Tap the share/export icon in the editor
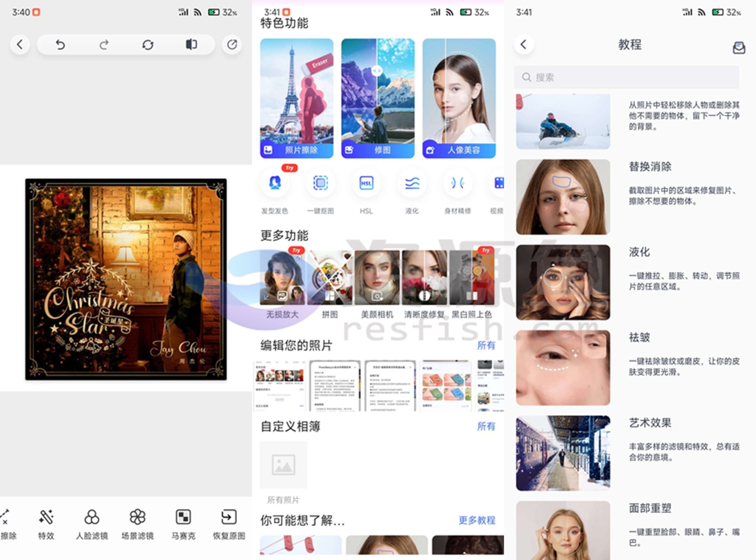The height and width of the screenshot is (560, 756). [232, 44]
